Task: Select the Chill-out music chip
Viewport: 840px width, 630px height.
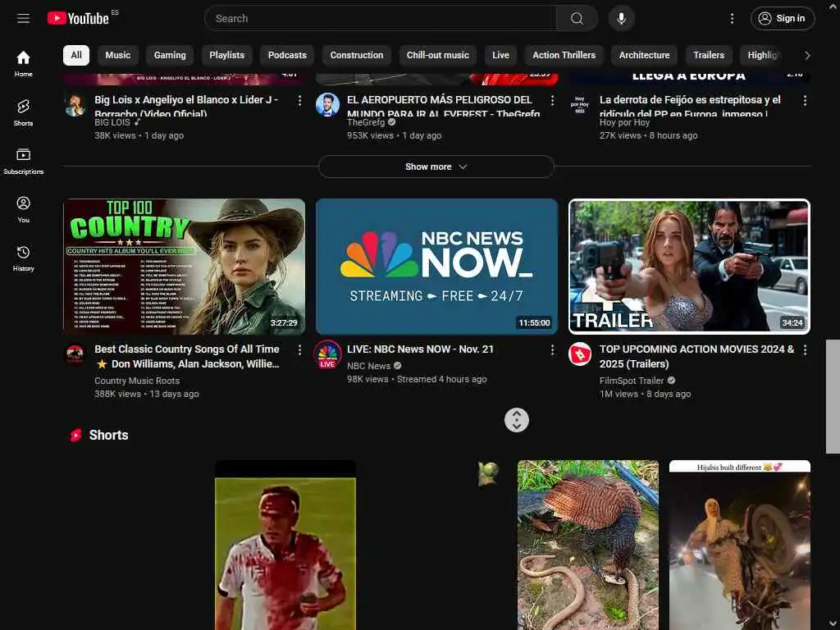Action: pos(438,55)
